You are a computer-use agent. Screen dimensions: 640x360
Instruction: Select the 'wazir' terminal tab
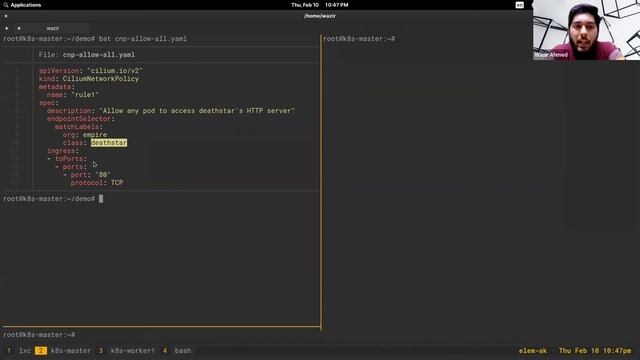coord(53,28)
